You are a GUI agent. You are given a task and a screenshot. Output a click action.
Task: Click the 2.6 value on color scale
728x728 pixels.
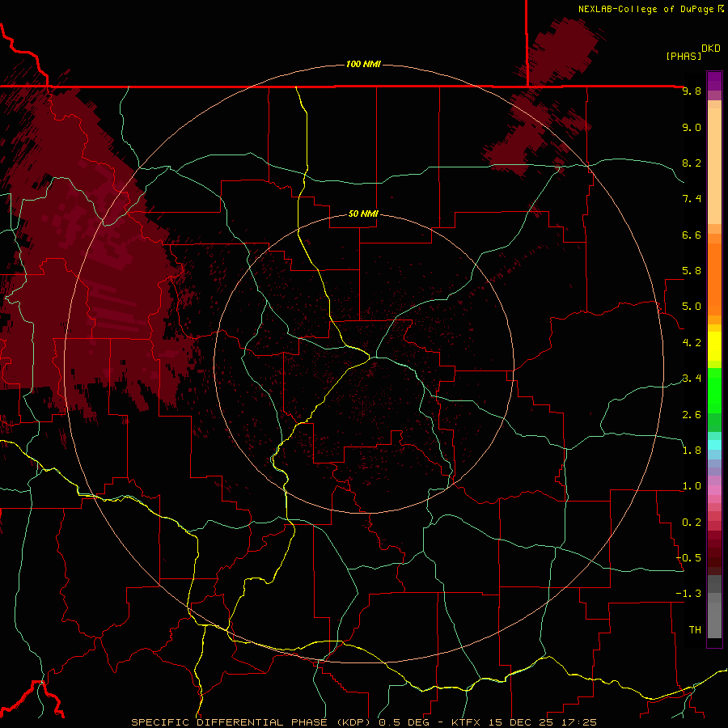point(692,414)
